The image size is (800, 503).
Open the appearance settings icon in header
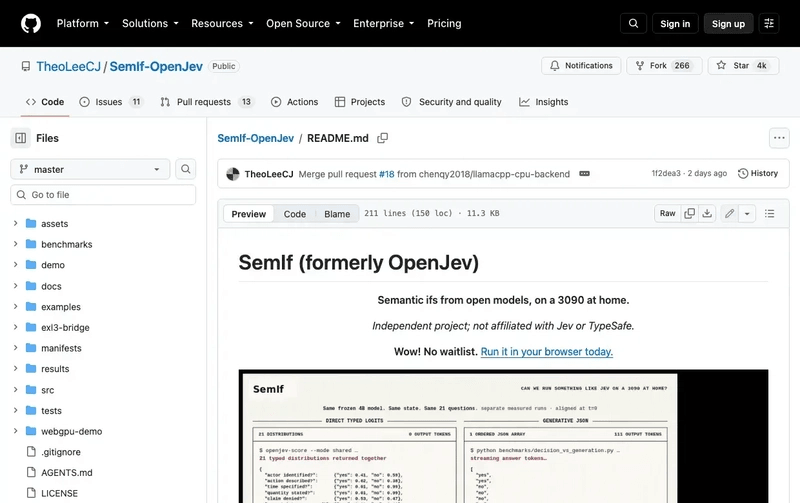tap(769, 23)
